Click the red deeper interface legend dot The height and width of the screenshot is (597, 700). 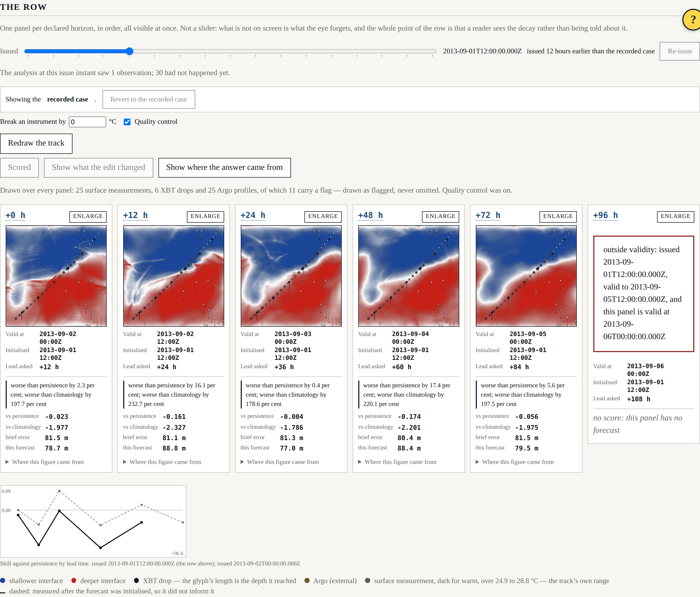(x=74, y=581)
